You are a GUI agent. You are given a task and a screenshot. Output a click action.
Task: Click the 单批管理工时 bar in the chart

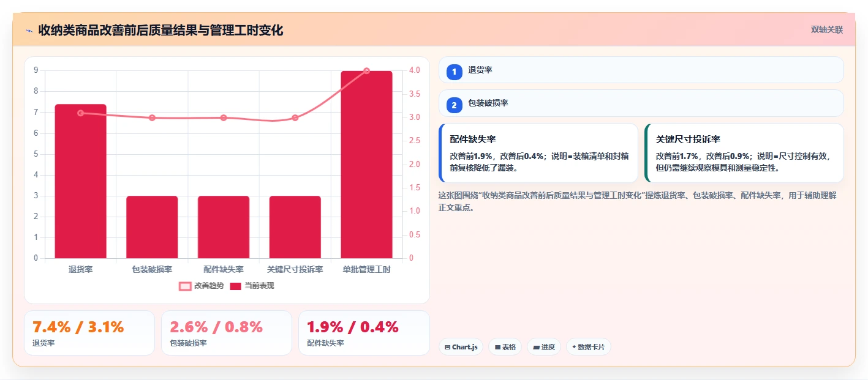pos(366,165)
